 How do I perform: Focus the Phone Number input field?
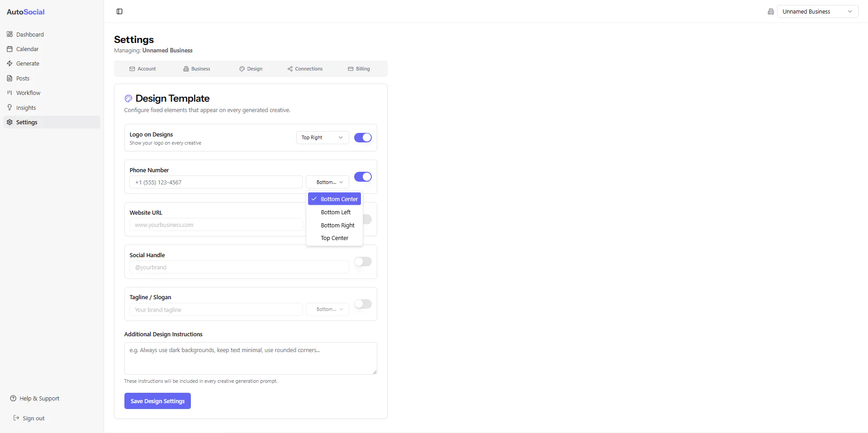point(216,182)
